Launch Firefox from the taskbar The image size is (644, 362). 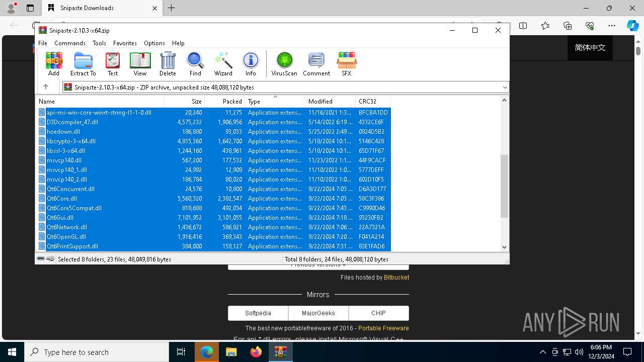pos(256,352)
